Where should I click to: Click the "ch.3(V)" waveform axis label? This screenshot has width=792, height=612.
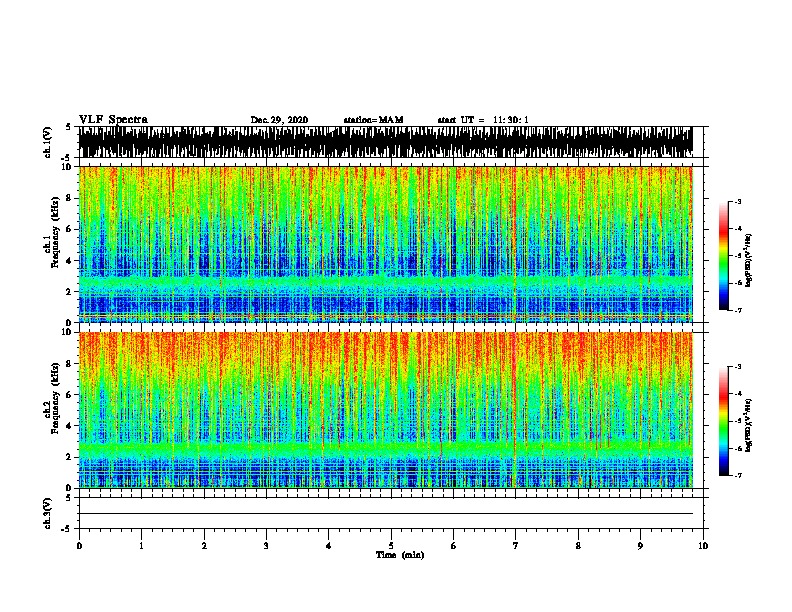(47, 513)
